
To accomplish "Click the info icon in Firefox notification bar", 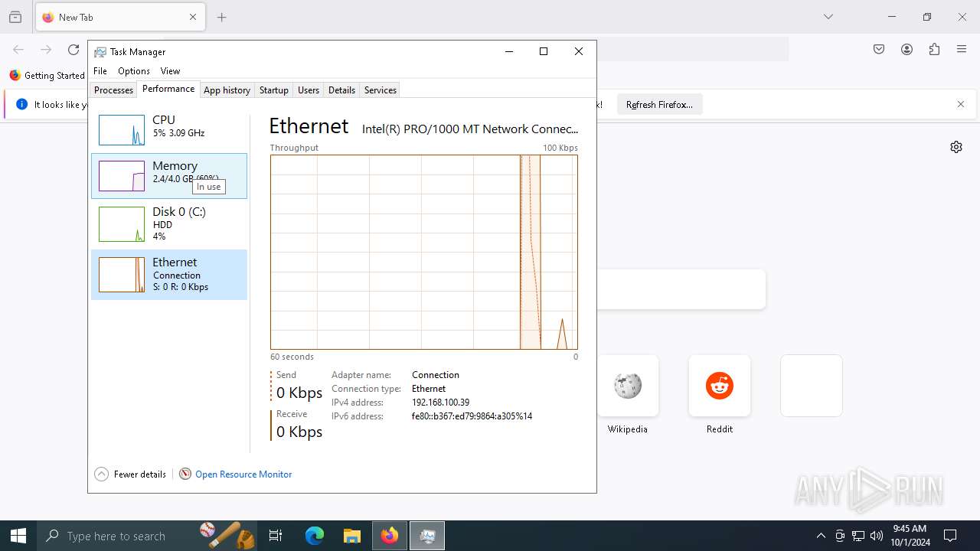I will [x=21, y=104].
